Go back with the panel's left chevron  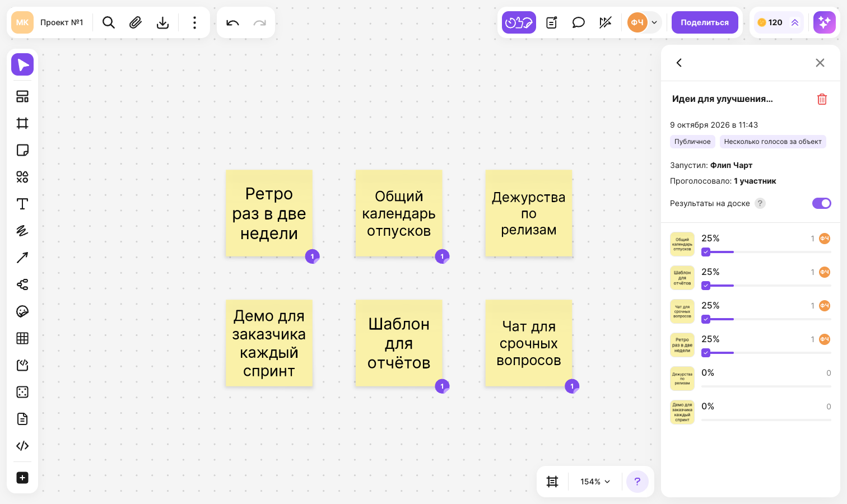click(x=679, y=63)
